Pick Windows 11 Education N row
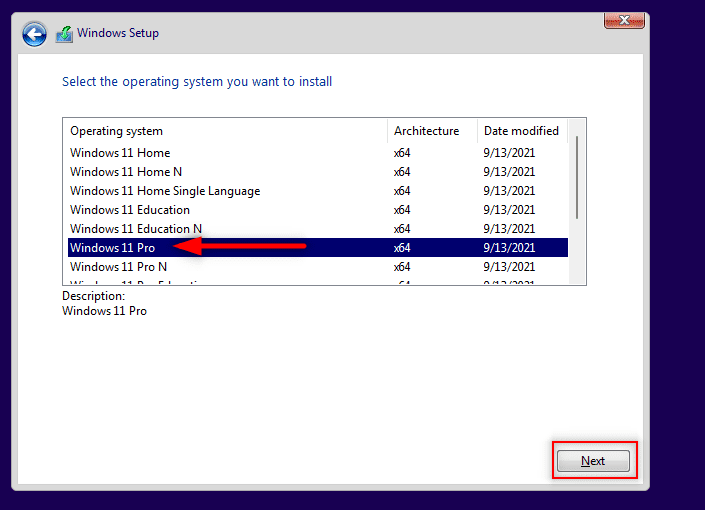This screenshot has height=510, width=705. pyautogui.click(x=318, y=228)
